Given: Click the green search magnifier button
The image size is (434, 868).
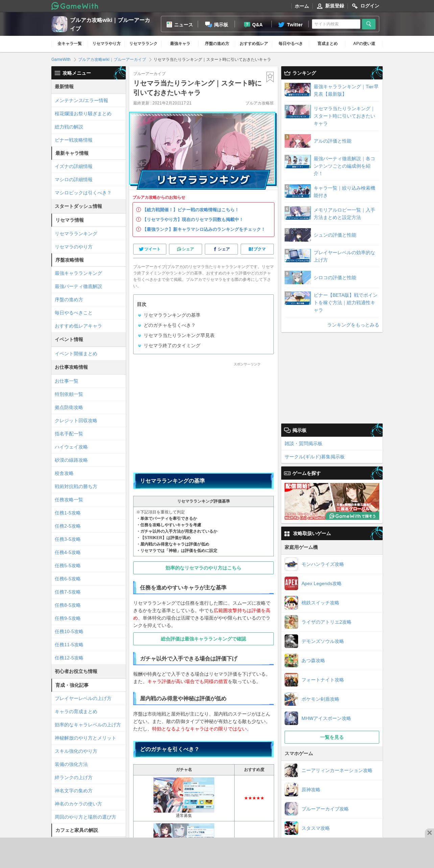Looking at the screenshot, I should click(x=369, y=24).
